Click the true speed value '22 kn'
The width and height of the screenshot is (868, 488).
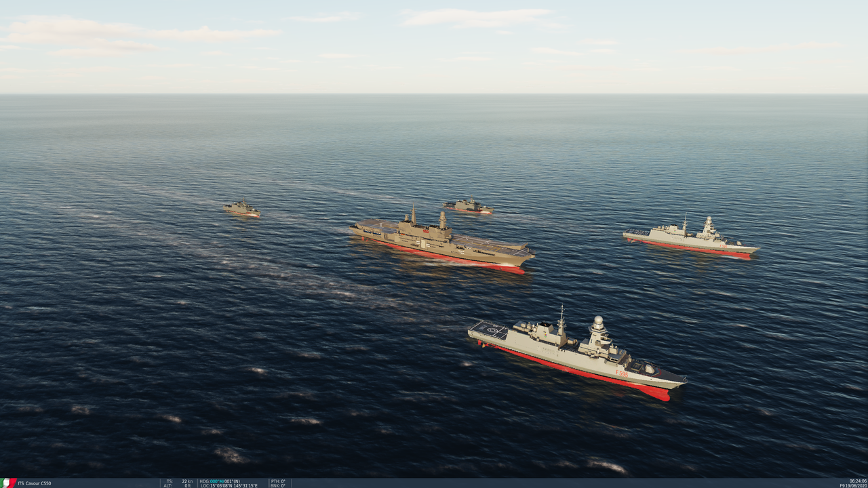point(187,481)
